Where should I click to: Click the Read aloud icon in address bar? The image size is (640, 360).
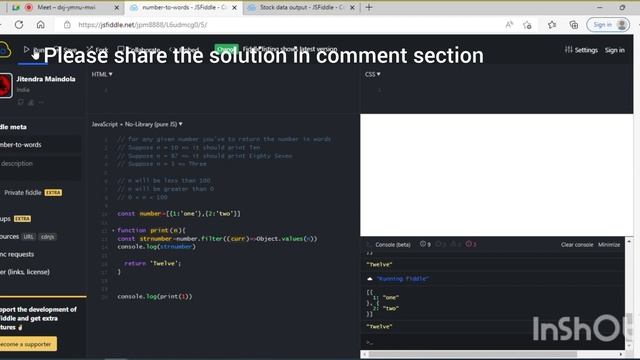509,25
